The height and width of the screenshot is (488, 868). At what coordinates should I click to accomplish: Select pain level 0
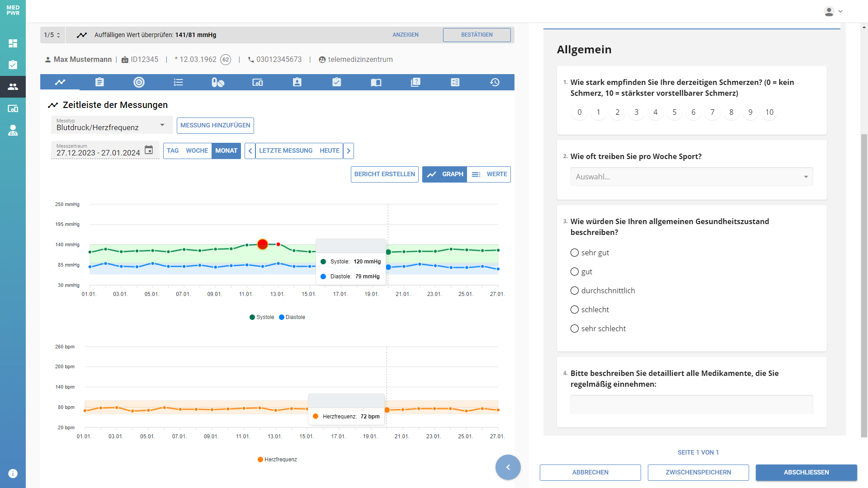(x=580, y=112)
